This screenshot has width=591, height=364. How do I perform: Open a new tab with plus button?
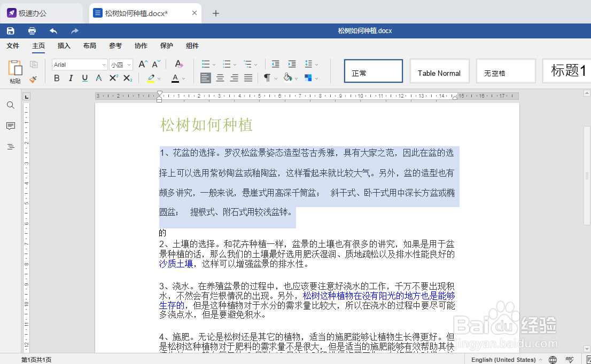click(215, 13)
